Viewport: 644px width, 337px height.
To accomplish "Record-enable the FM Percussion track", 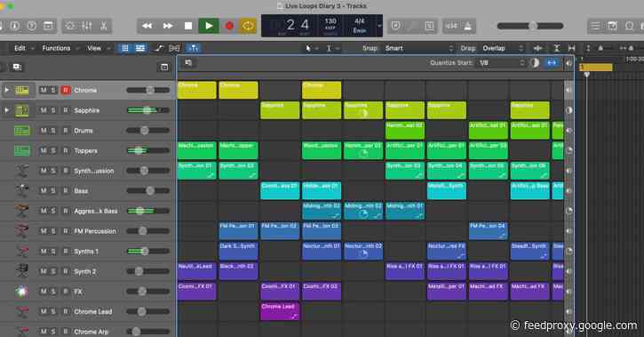I will pos(66,231).
